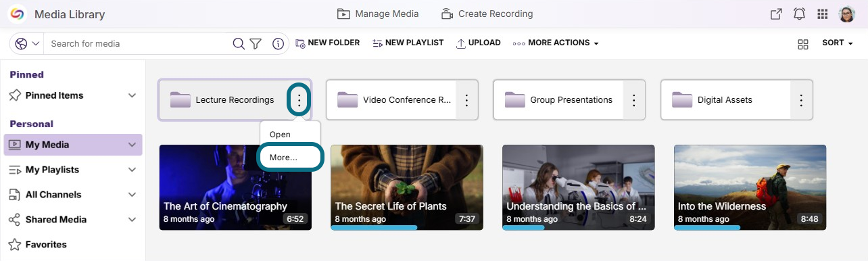The image size is (868, 261).
Task: Expand the All Channels chevron
Action: click(x=132, y=195)
